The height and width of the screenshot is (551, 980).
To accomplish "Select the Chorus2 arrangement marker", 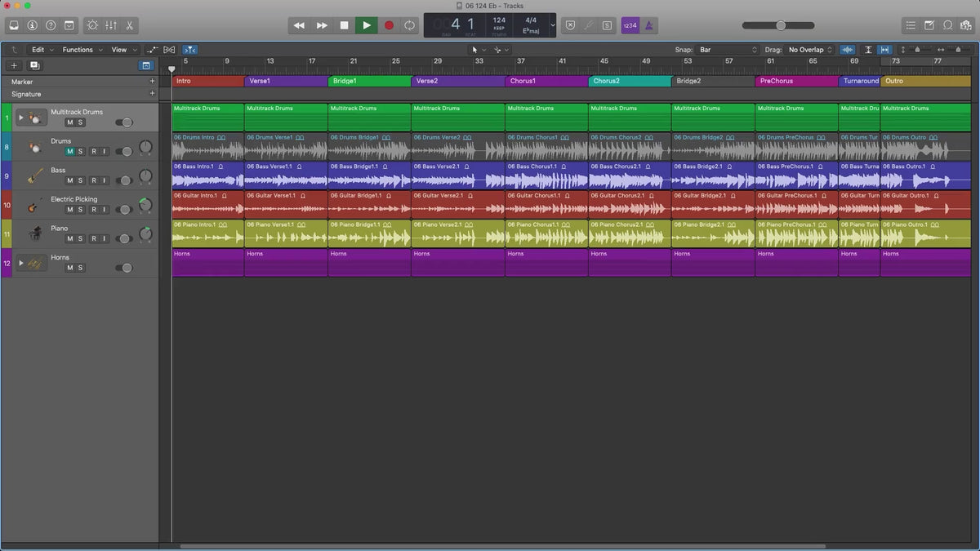I will [x=629, y=81].
